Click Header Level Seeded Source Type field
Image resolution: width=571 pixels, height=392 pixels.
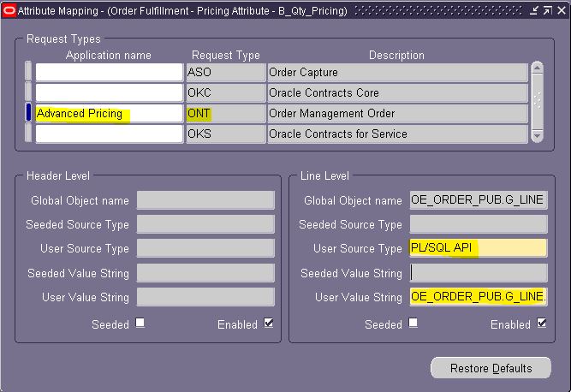[x=205, y=224]
